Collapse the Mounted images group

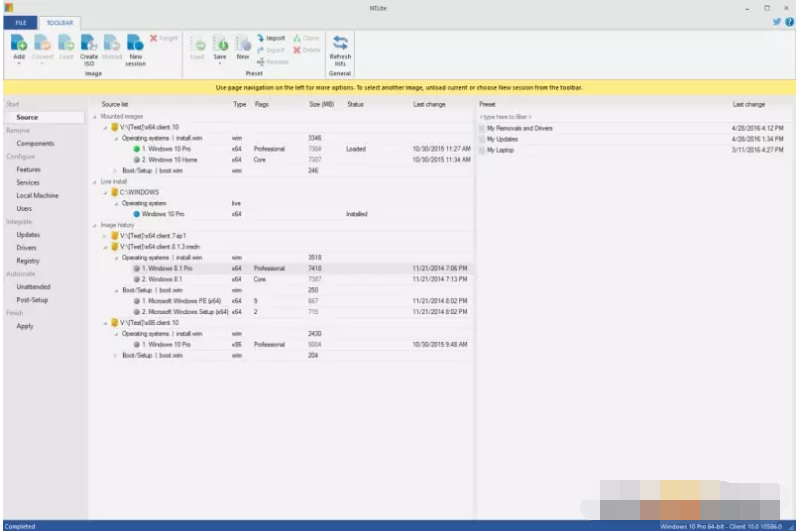96,116
